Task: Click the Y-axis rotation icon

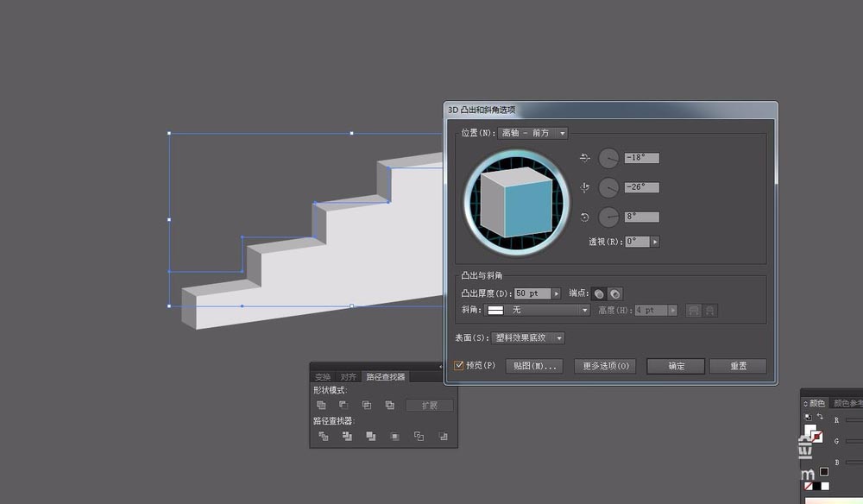Action: [x=584, y=187]
